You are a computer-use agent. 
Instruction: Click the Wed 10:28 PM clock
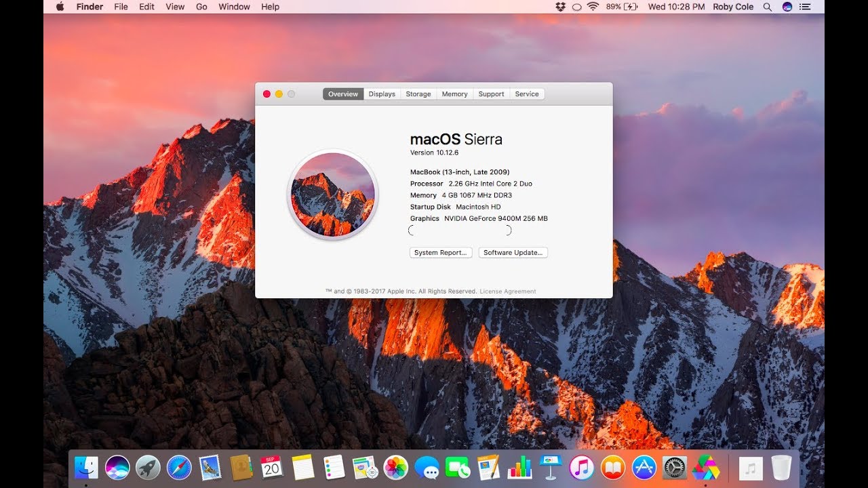[677, 7]
